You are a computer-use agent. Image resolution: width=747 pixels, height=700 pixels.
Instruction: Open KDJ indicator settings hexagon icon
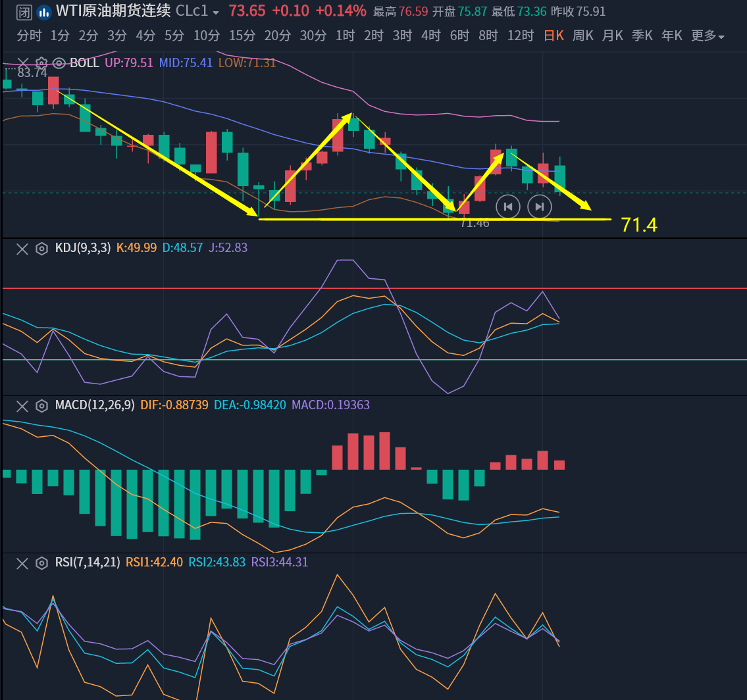(x=42, y=249)
